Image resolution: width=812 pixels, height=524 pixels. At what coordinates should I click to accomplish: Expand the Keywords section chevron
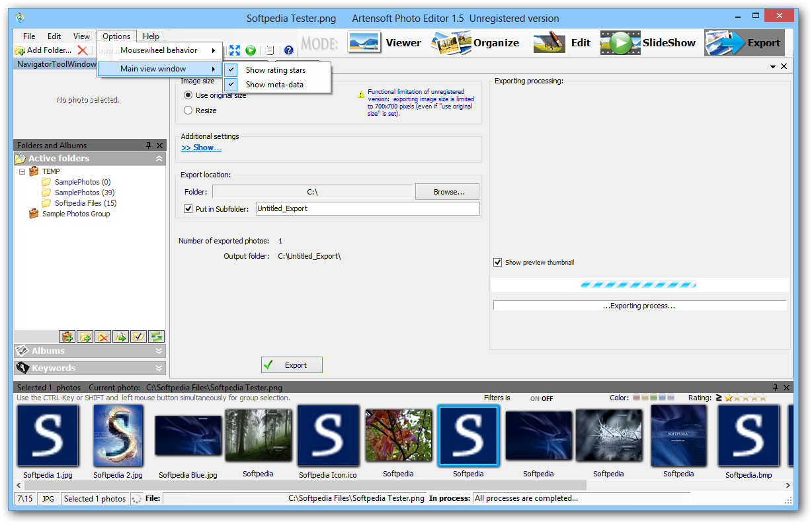[x=159, y=369]
